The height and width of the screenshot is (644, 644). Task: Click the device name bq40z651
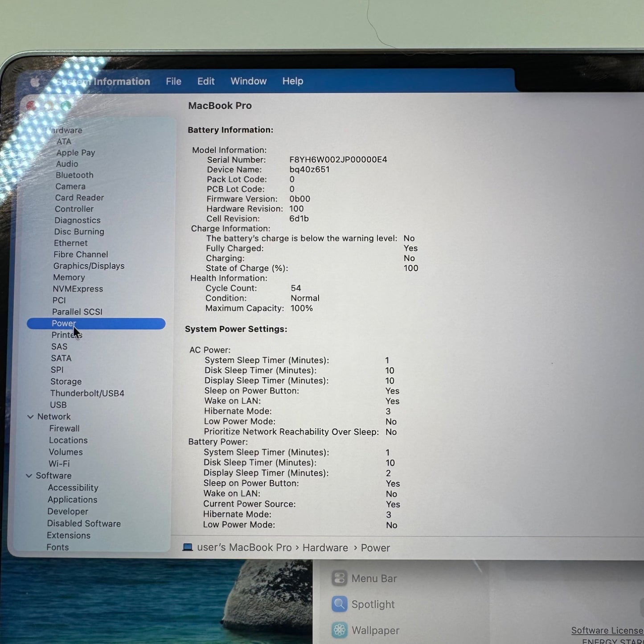click(x=309, y=169)
